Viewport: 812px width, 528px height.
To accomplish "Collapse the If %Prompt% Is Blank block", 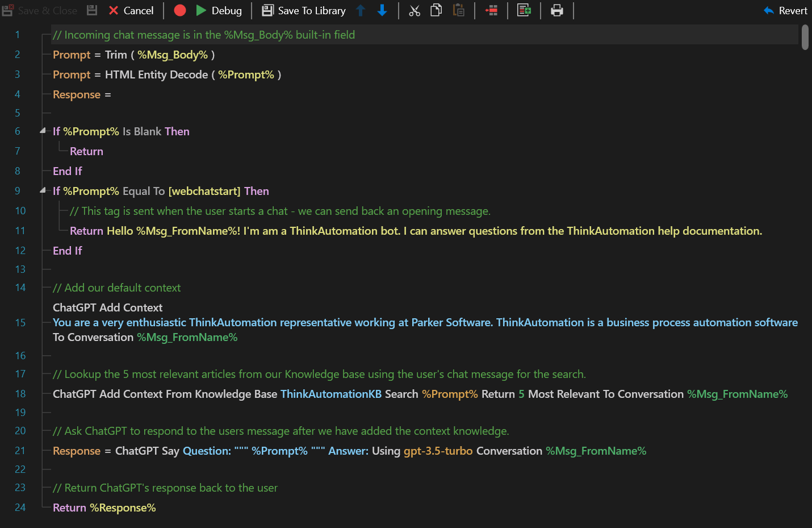I will 43,131.
